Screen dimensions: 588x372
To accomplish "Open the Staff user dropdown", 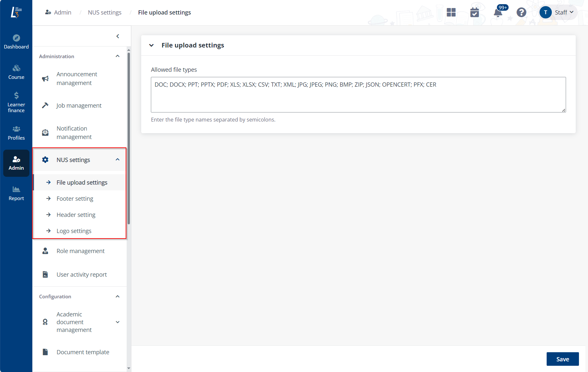I will coord(558,13).
